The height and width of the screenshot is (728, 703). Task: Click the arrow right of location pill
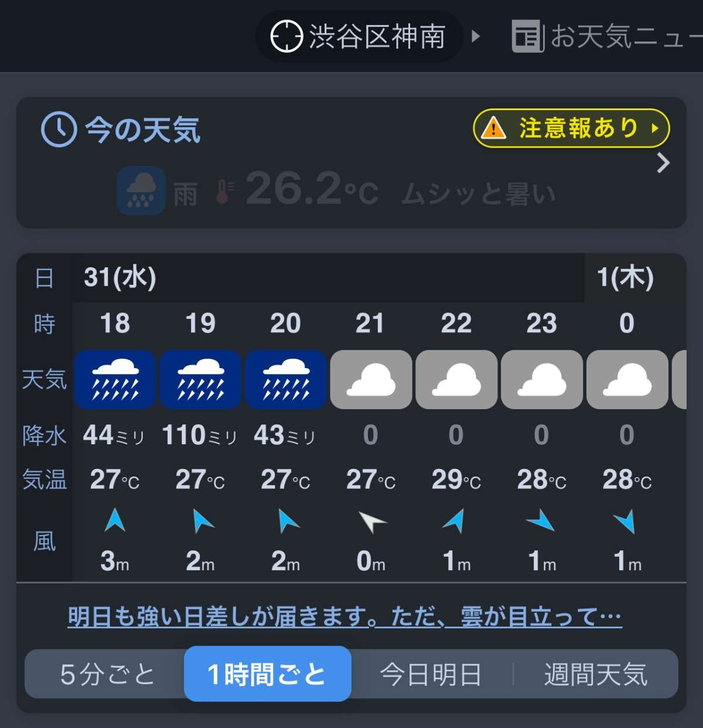[476, 36]
